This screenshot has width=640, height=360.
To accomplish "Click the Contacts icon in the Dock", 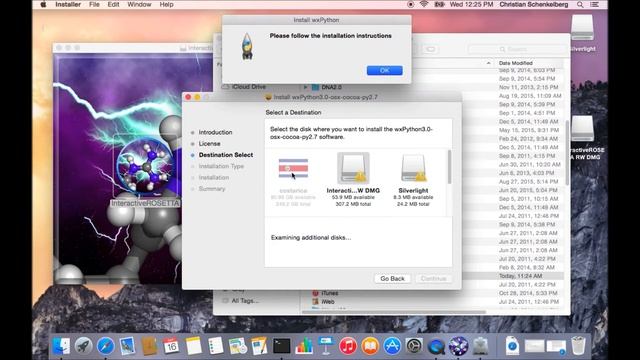I will [x=149, y=346].
